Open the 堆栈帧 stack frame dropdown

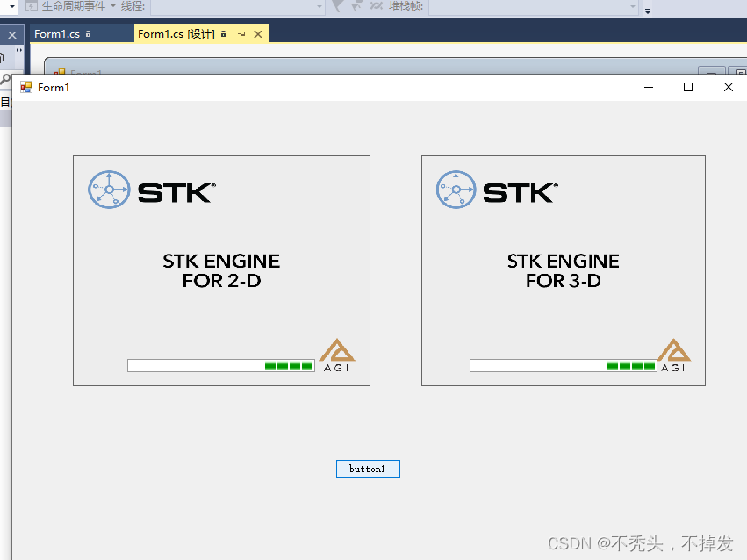coord(632,8)
